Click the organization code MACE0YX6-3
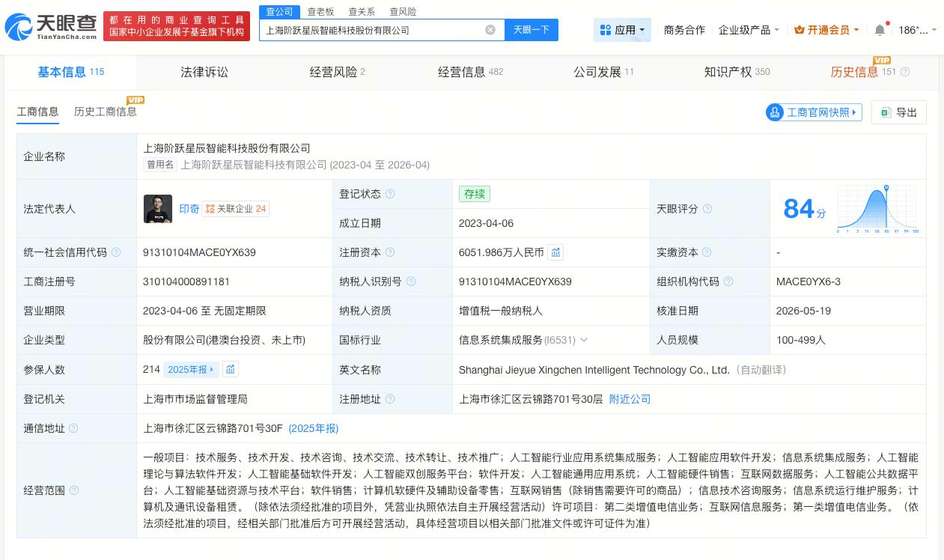 pyautogui.click(x=809, y=281)
